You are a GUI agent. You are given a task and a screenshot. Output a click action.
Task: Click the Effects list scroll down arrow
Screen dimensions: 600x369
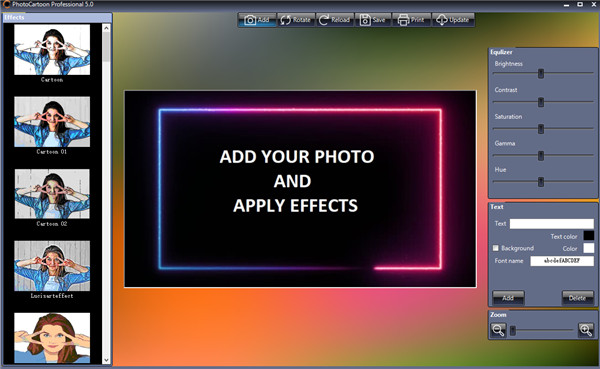tap(106, 360)
